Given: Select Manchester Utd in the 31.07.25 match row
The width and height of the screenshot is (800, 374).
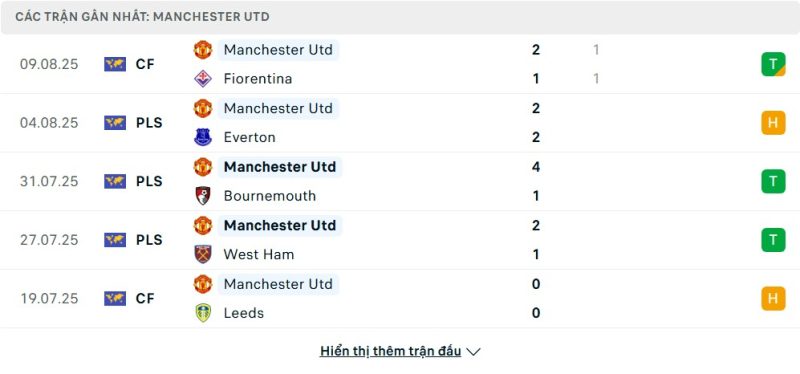Looking at the screenshot, I should 280,167.
